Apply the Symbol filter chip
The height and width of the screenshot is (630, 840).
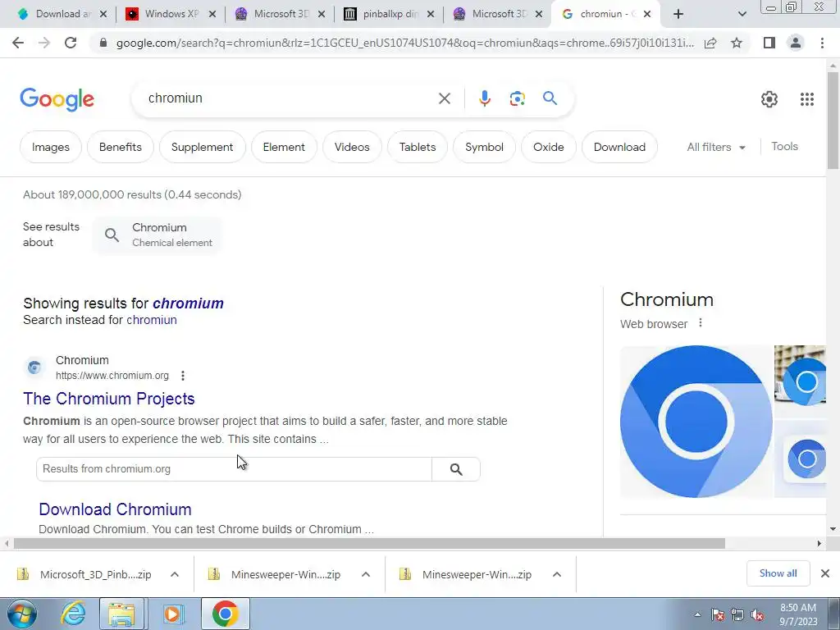[484, 147]
